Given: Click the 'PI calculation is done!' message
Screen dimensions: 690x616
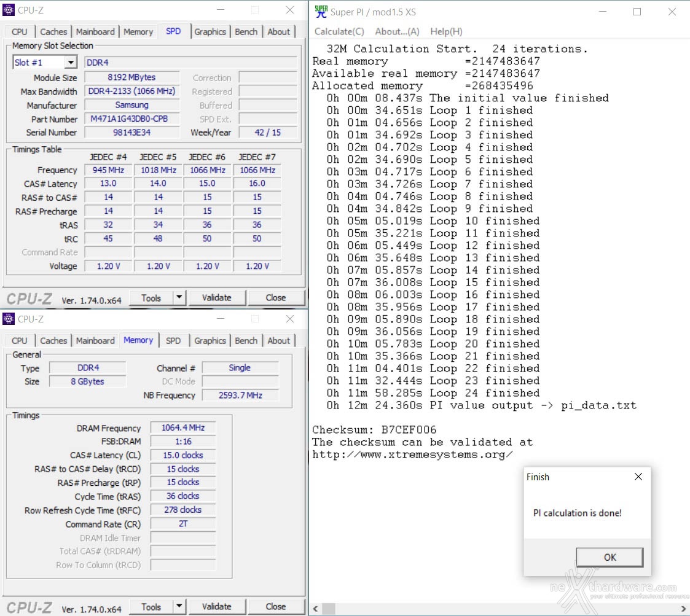Looking at the screenshot, I should pyautogui.click(x=578, y=513).
